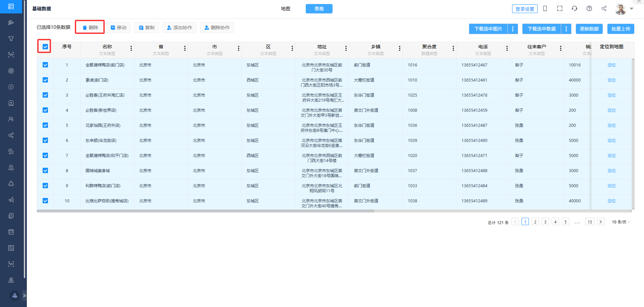Image resolution: width=644 pixels, height=307 pixels.
Task: Open the calendar icon in left sidebar
Action: point(11,232)
